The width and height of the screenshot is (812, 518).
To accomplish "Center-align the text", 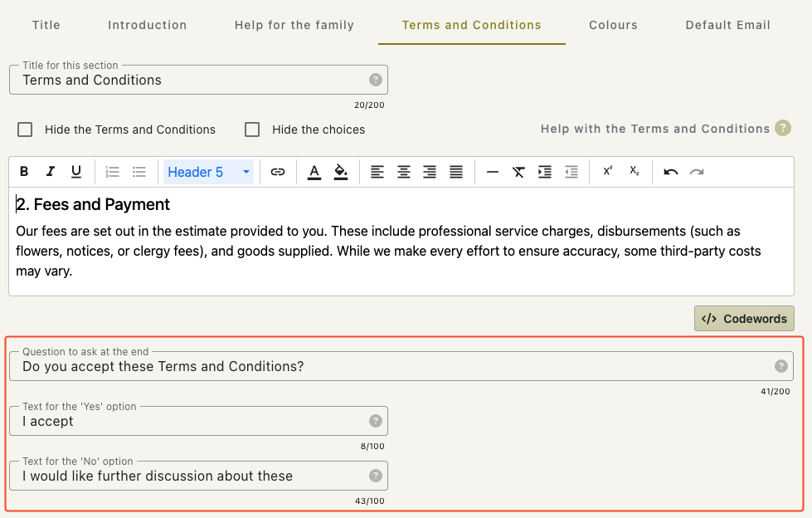I will 403,172.
